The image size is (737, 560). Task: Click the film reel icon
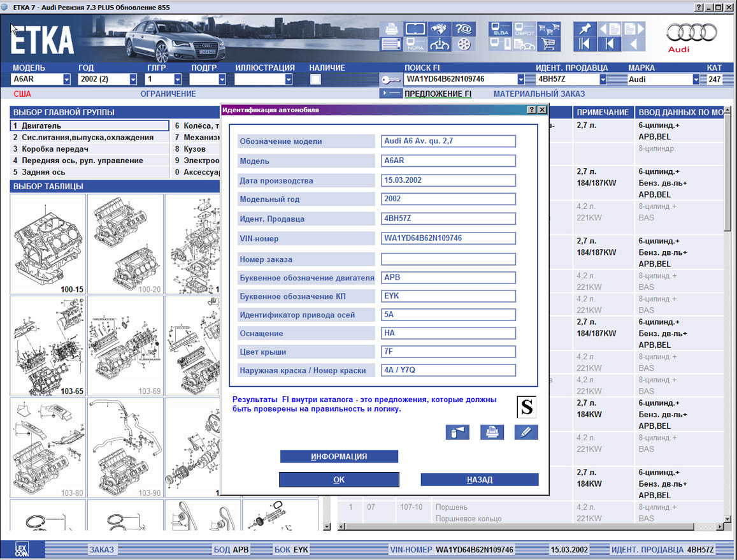464,45
